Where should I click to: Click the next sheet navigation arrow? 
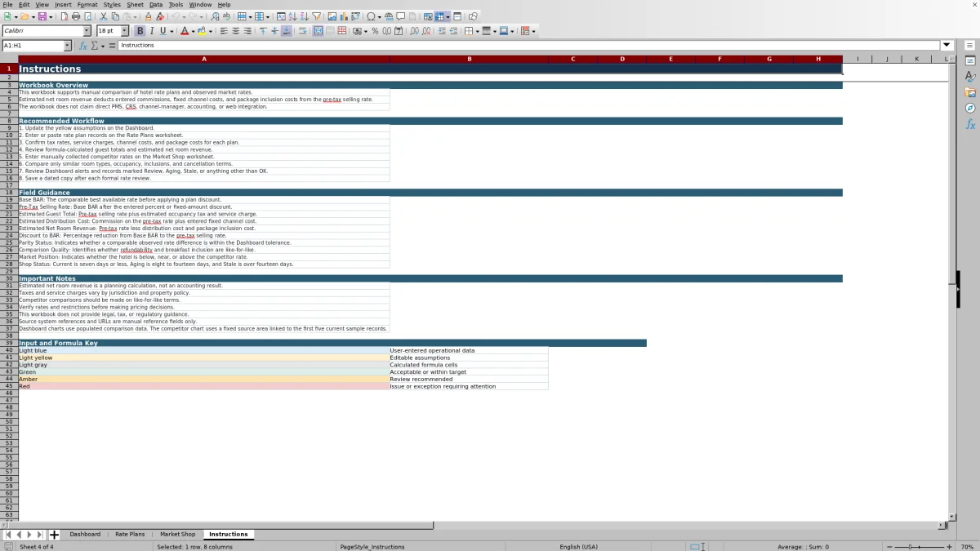coord(29,535)
